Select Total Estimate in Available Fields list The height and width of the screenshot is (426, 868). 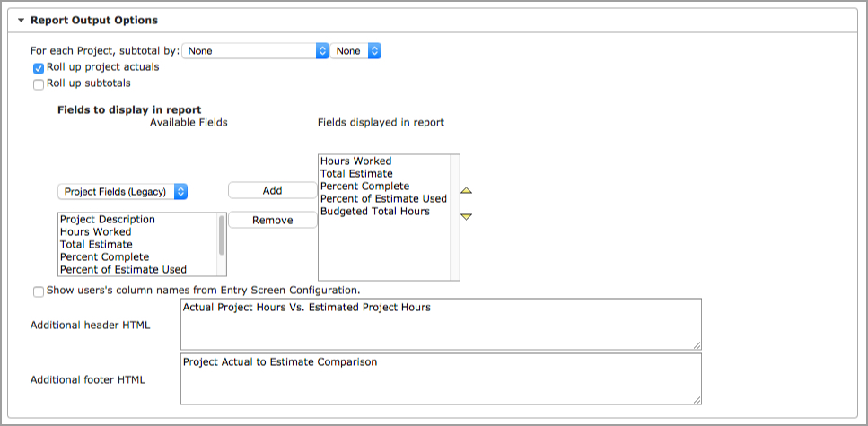(x=138, y=245)
